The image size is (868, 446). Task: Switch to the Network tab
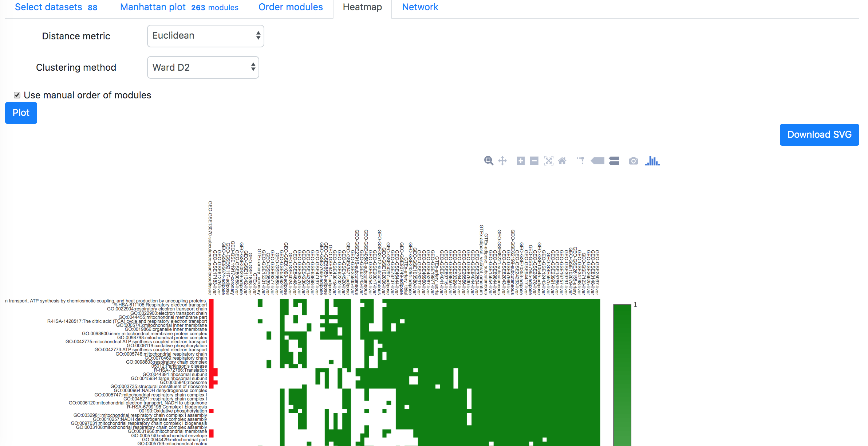point(420,7)
